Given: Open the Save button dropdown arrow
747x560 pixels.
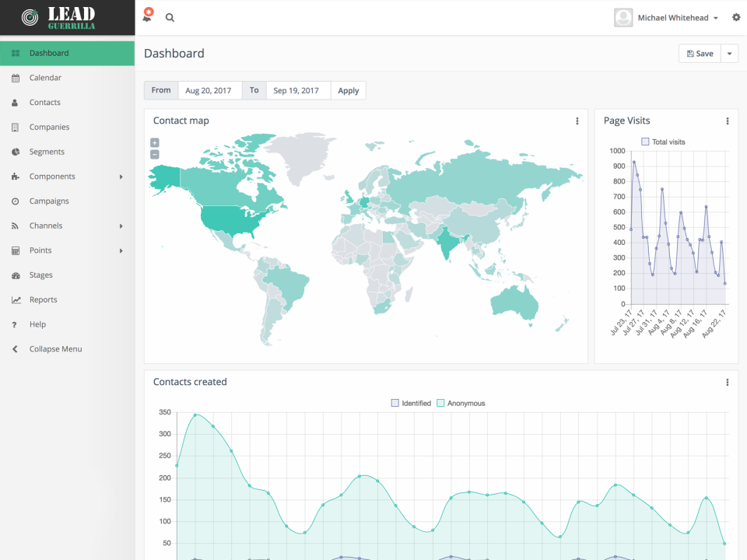Looking at the screenshot, I should tap(729, 53).
